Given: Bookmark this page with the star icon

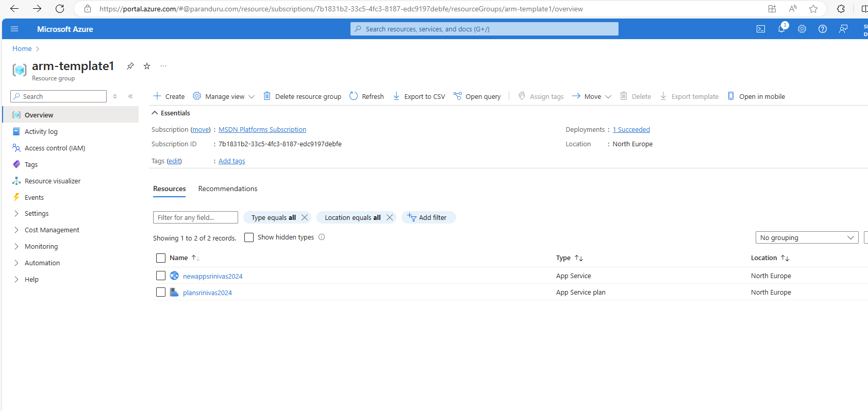Looking at the screenshot, I should click(813, 9).
